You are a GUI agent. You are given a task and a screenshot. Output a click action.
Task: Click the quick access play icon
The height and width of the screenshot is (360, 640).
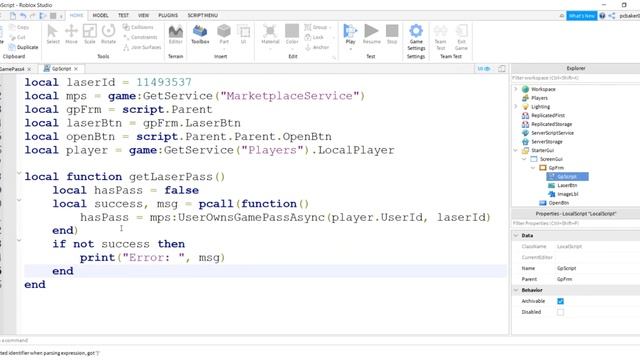point(43,16)
